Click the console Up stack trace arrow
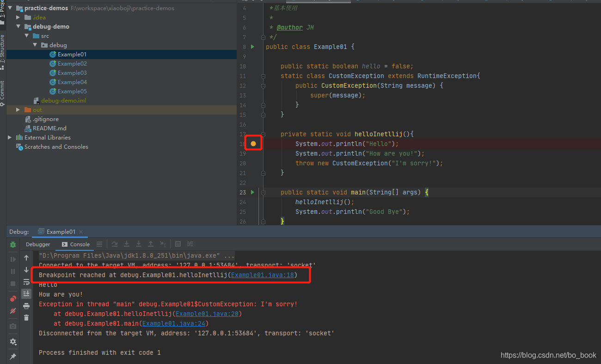 point(26,258)
